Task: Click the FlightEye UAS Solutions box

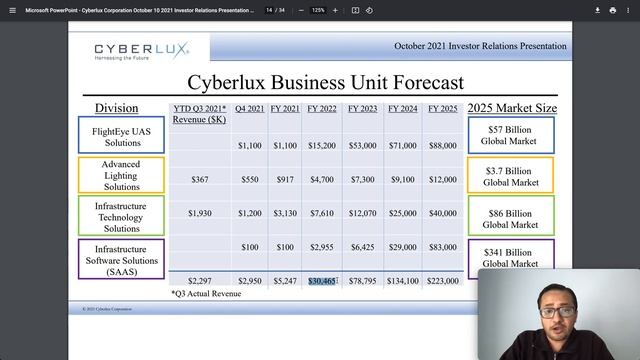Action: [x=121, y=135]
